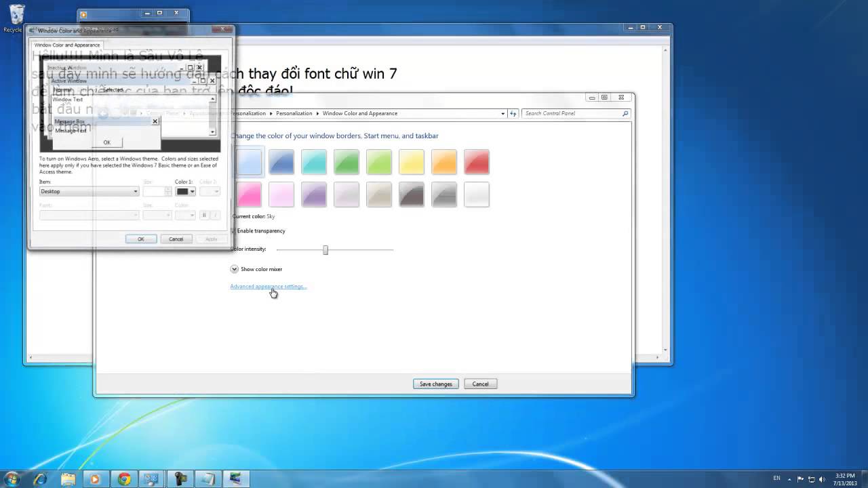Pick the purple Violet swatch
868x488 pixels.
pyautogui.click(x=314, y=195)
